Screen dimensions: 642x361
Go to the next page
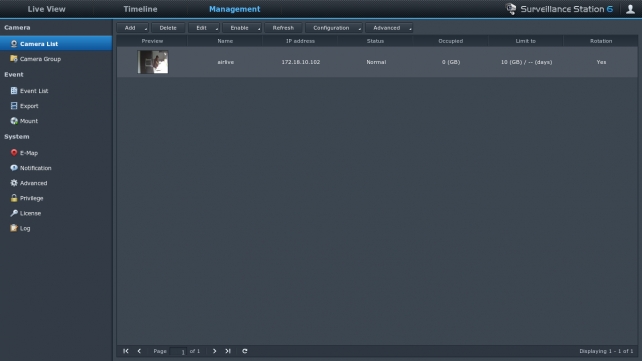coord(214,351)
